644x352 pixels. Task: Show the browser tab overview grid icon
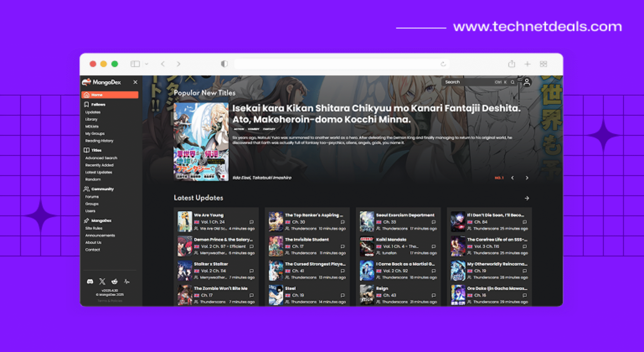[x=543, y=64]
